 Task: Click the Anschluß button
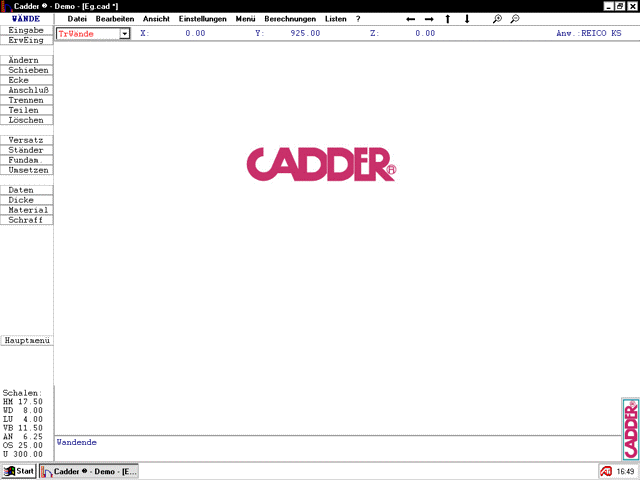pos(27,90)
